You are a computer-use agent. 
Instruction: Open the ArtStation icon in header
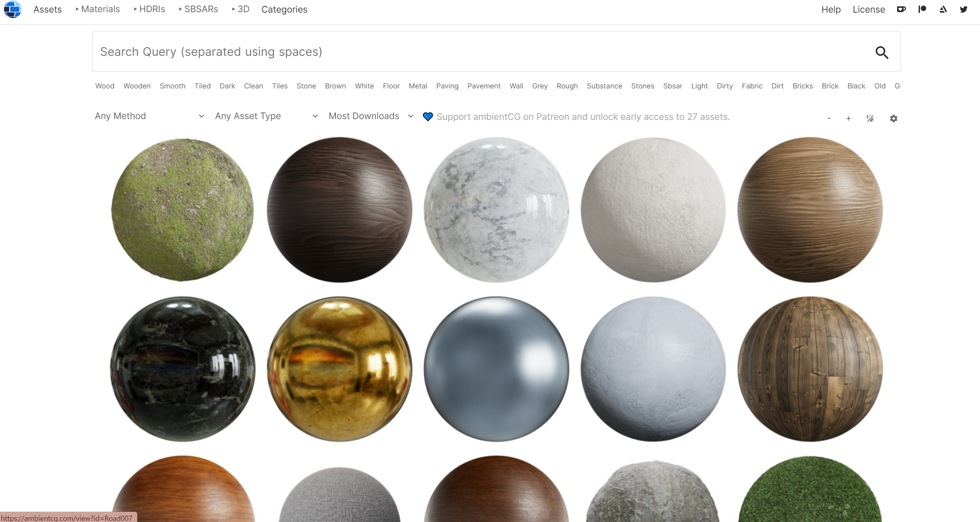(943, 9)
